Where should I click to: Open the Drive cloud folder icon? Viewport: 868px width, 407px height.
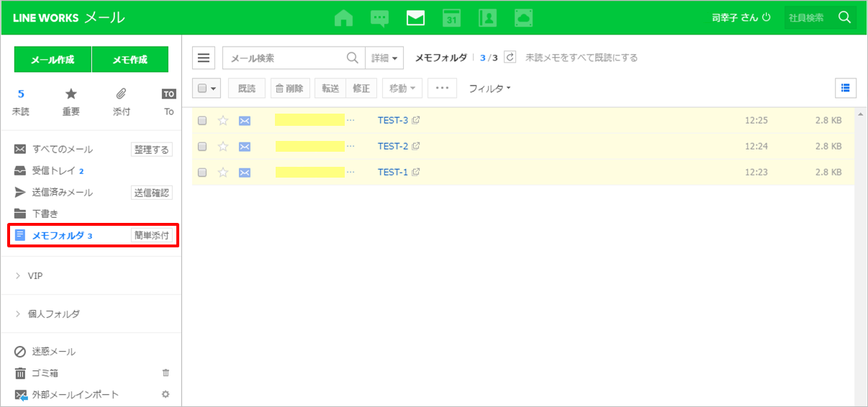point(523,18)
